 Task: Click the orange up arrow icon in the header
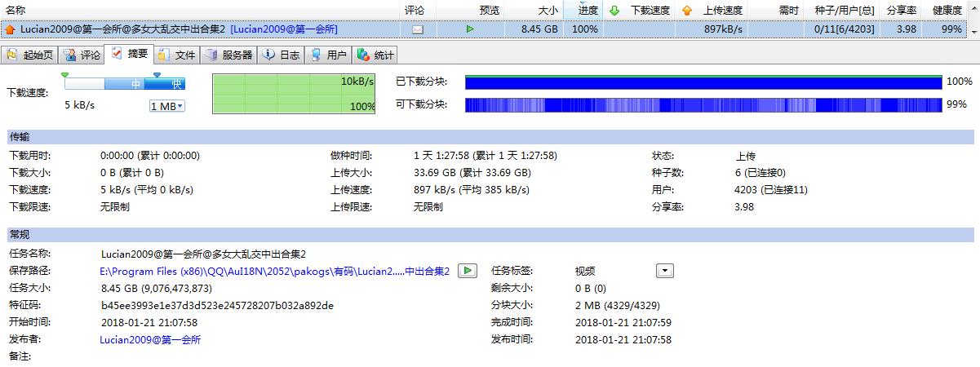[686, 11]
